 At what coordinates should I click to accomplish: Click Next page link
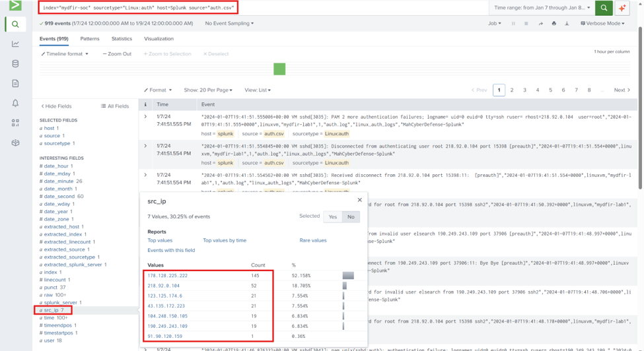tap(622, 90)
